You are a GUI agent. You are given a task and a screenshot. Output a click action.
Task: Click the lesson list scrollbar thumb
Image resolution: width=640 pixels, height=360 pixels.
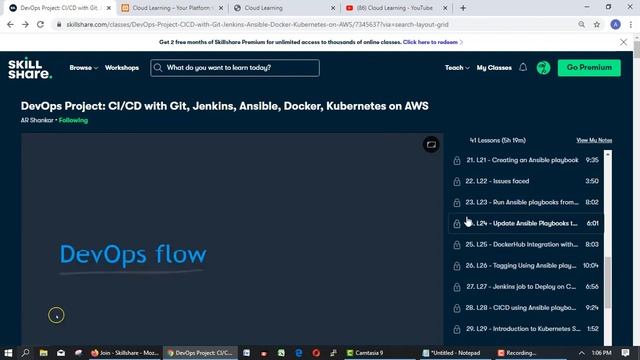point(608,282)
